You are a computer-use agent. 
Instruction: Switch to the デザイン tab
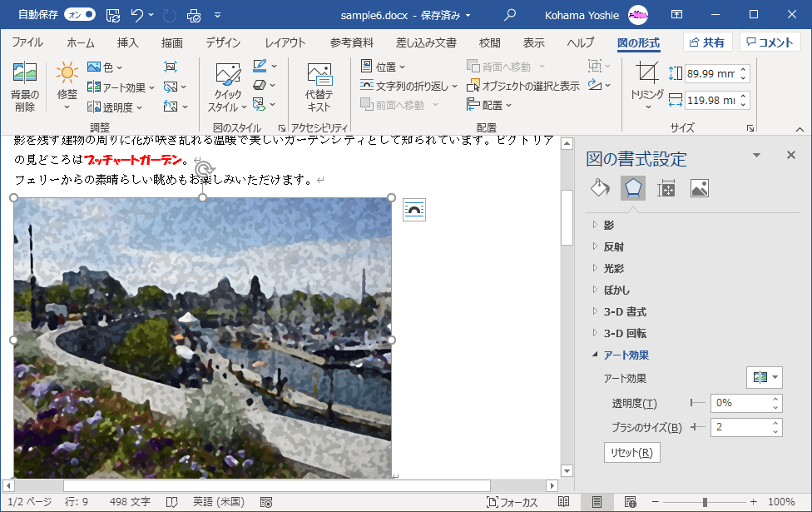223,42
